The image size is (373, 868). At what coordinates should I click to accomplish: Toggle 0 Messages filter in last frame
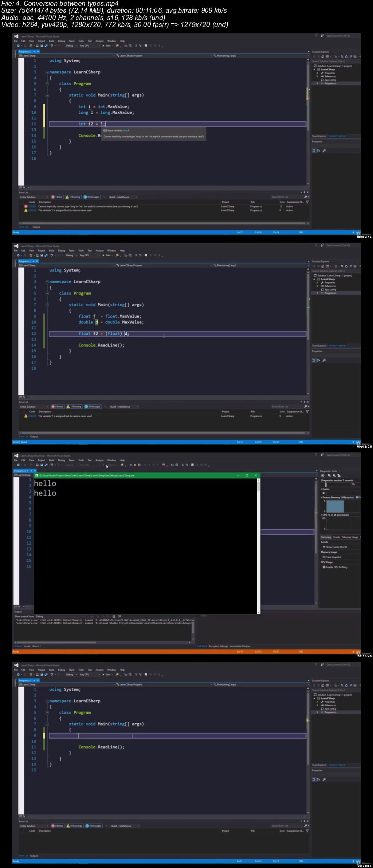pos(93,826)
